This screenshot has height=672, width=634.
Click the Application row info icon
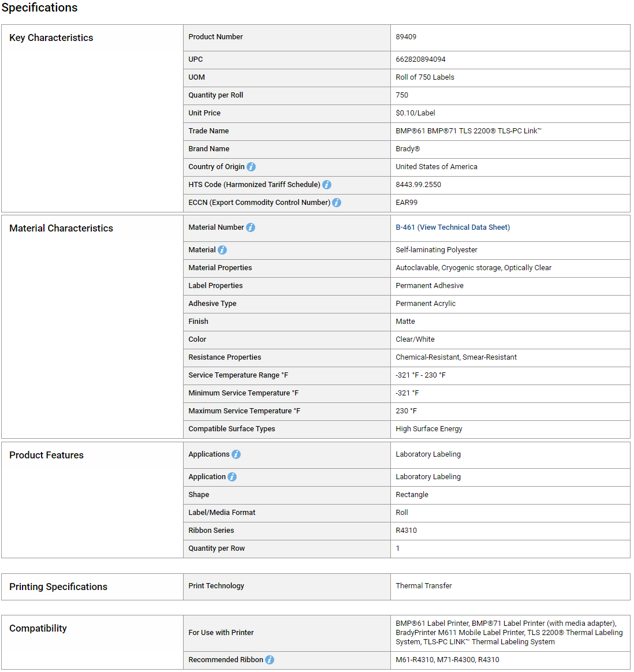[232, 477]
